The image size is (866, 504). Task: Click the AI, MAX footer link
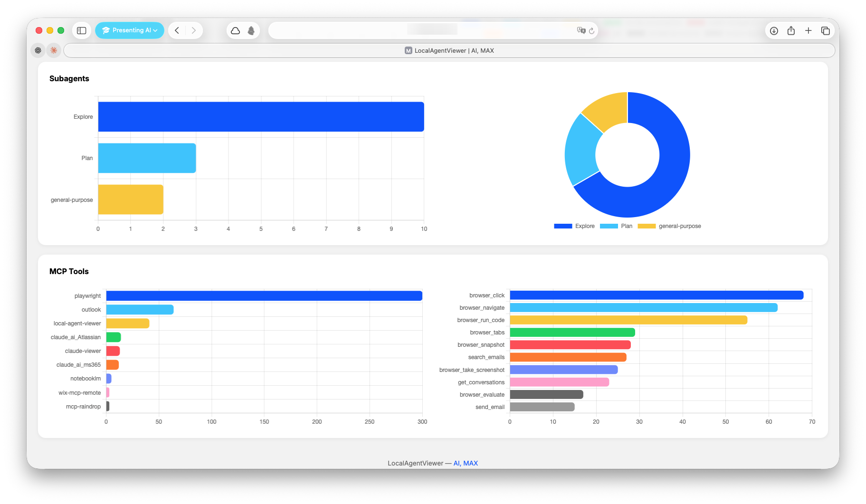[x=466, y=463]
